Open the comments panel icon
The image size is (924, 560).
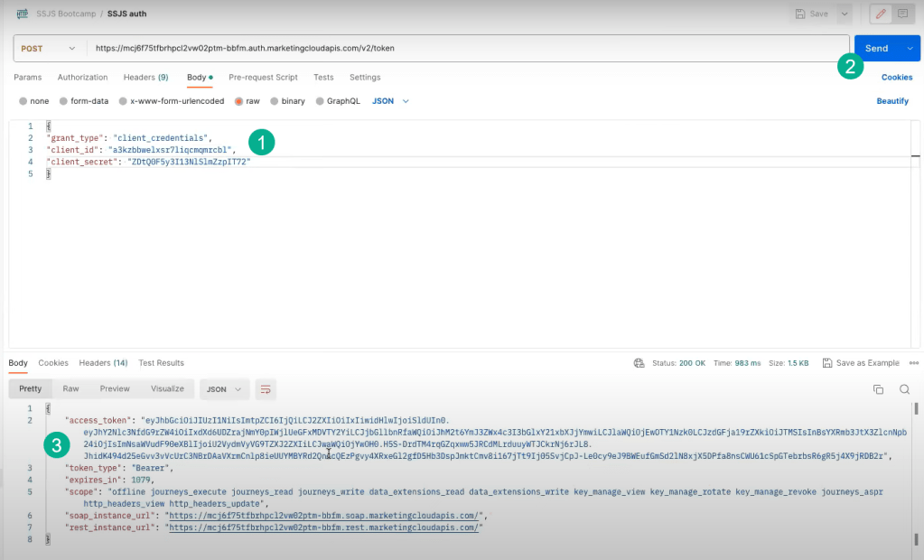click(x=901, y=14)
